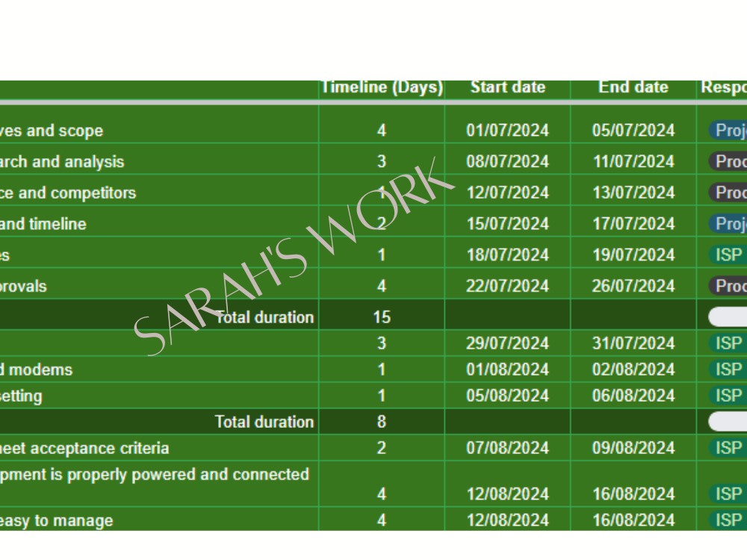Select task cell ending 'modems'
747x560 pixels.
[158, 369]
